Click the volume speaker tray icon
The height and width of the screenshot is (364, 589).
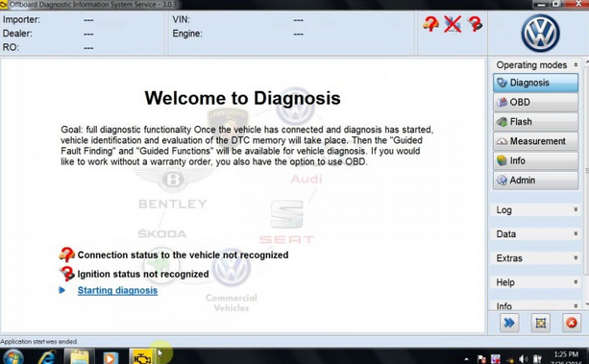click(524, 359)
